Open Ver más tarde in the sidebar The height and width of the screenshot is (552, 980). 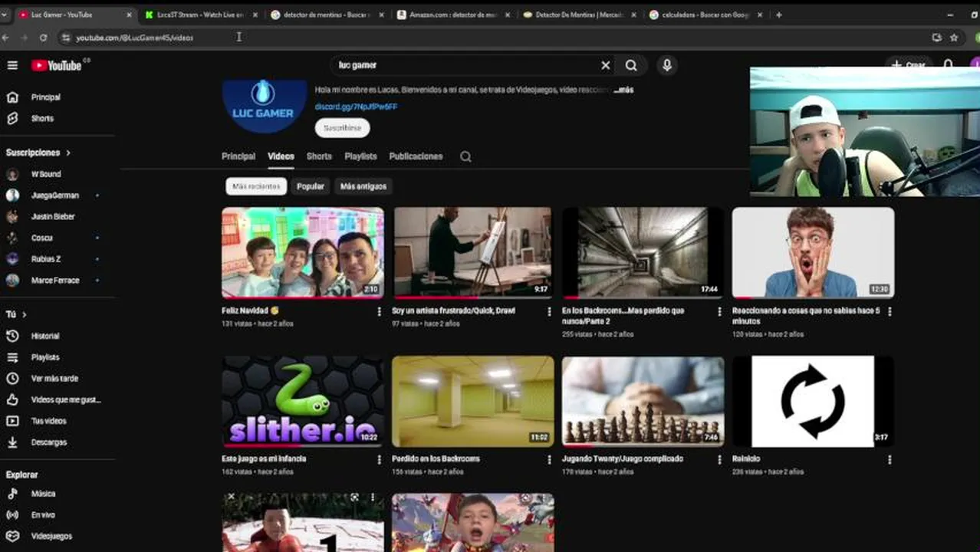click(x=54, y=379)
